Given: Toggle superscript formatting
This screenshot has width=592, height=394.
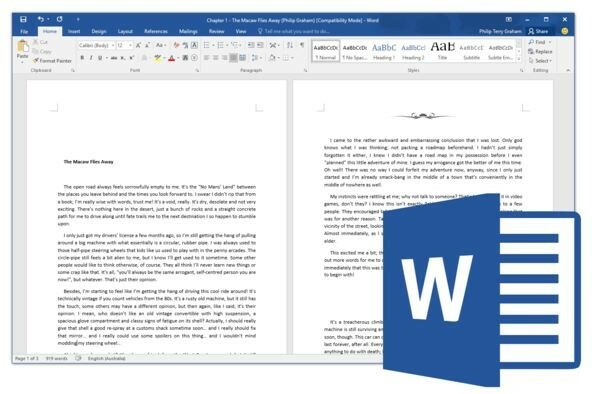Looking at the screenshot, I should 132,58.
